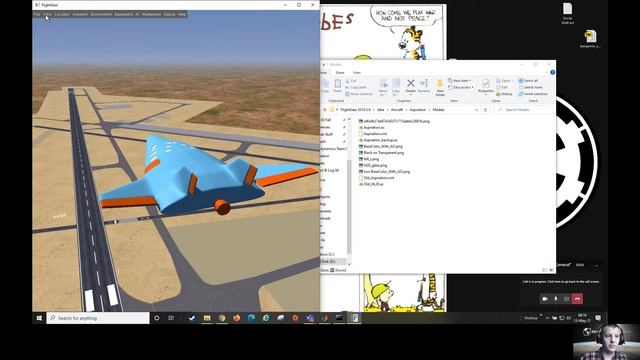Click the Up arrow in Explorer navigation
640x360 pixels.
tap(325, 110)
